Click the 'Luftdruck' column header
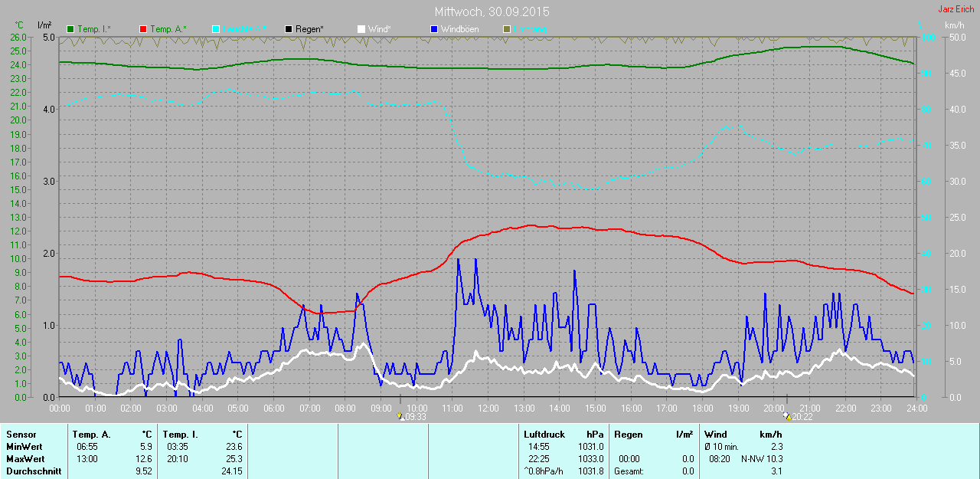This screenshot has height=479, width=980. (x=543, y=435)
